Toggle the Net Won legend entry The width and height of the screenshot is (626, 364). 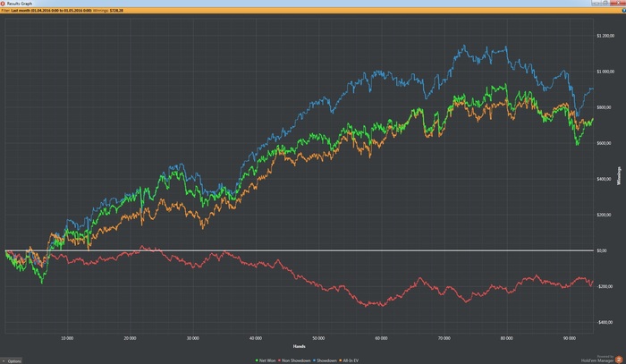pos(266,360)
